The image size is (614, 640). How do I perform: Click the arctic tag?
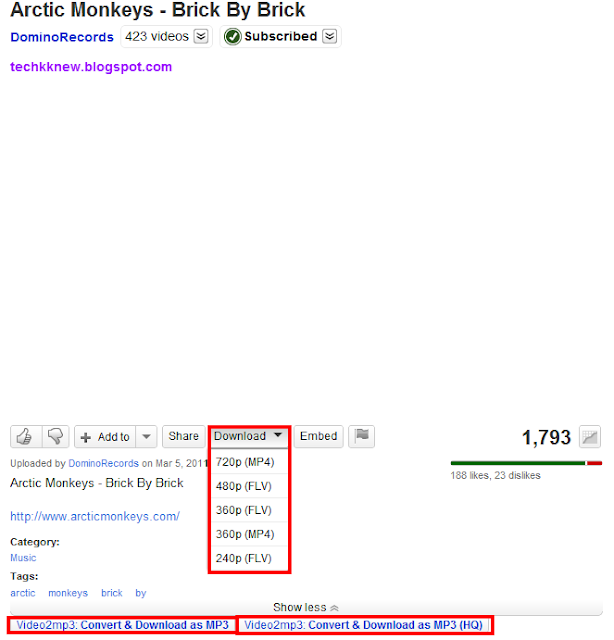[23, 593]
